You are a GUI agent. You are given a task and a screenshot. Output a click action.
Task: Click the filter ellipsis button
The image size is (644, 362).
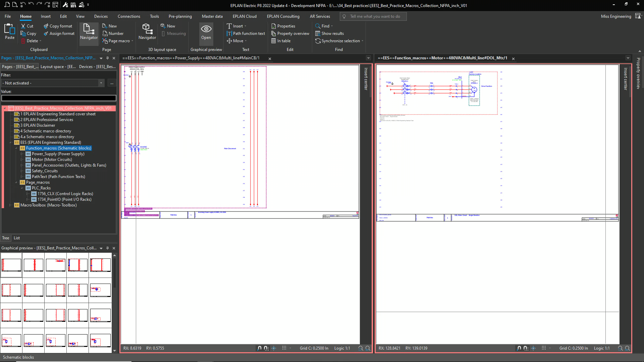tap(112, 83)
